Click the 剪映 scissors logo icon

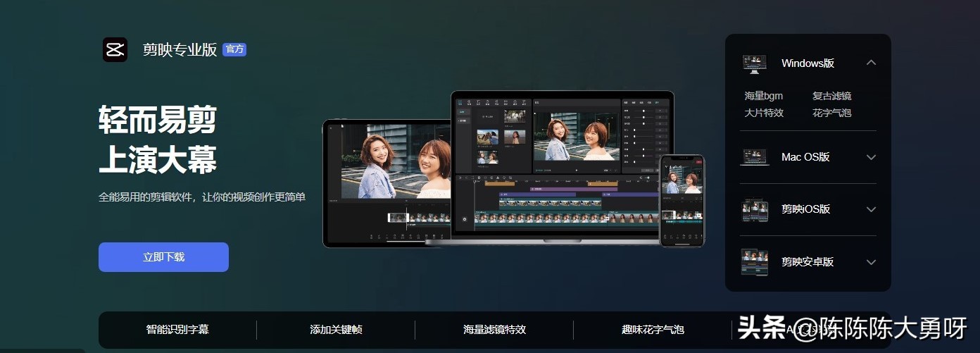click(x=115, y=50)
